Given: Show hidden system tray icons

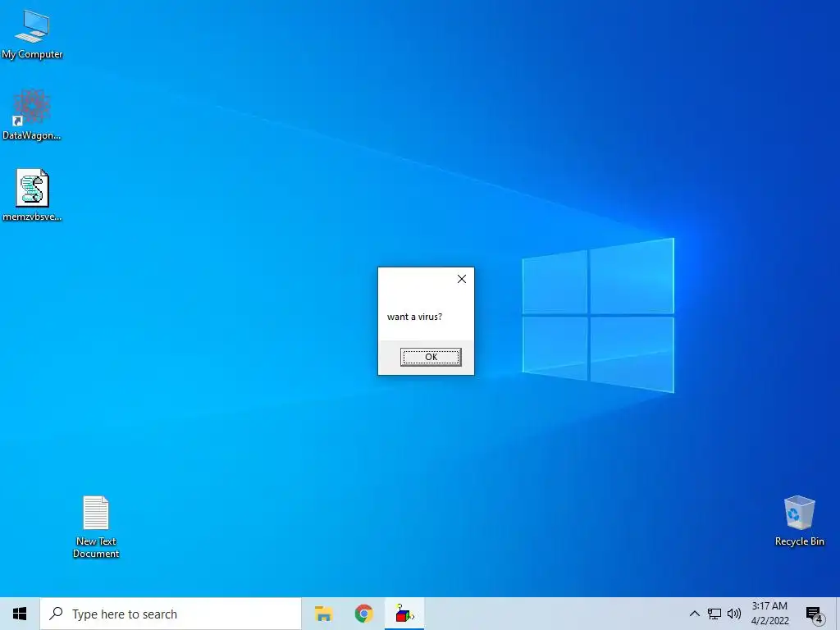Looking at the screenshot, I should (694, 614).
